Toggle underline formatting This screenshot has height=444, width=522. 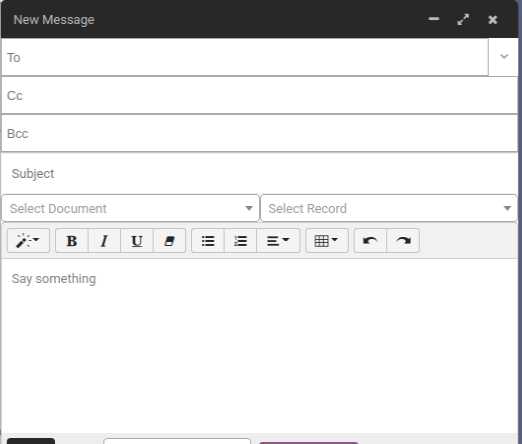pyautogui.click(x=137, y=240)
